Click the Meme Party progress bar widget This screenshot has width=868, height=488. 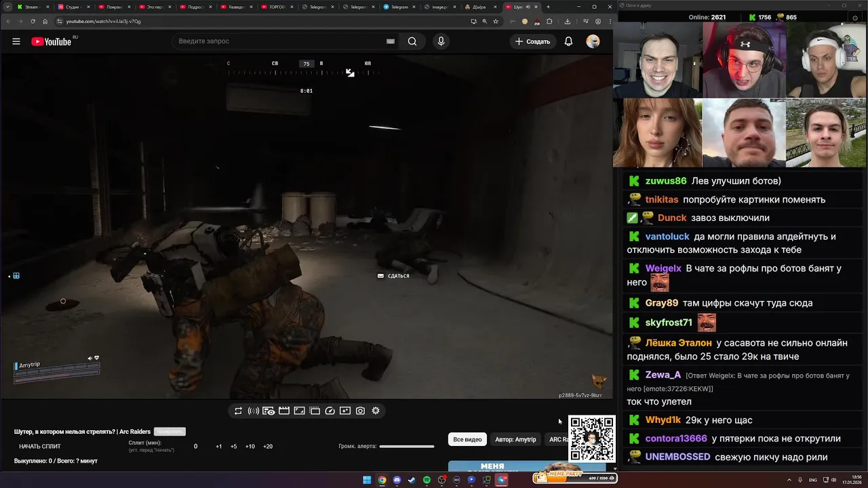coord(575,477)
